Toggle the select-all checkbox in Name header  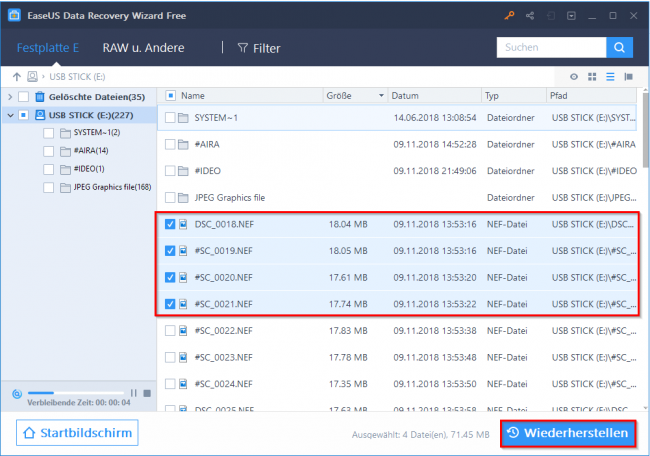170,96
